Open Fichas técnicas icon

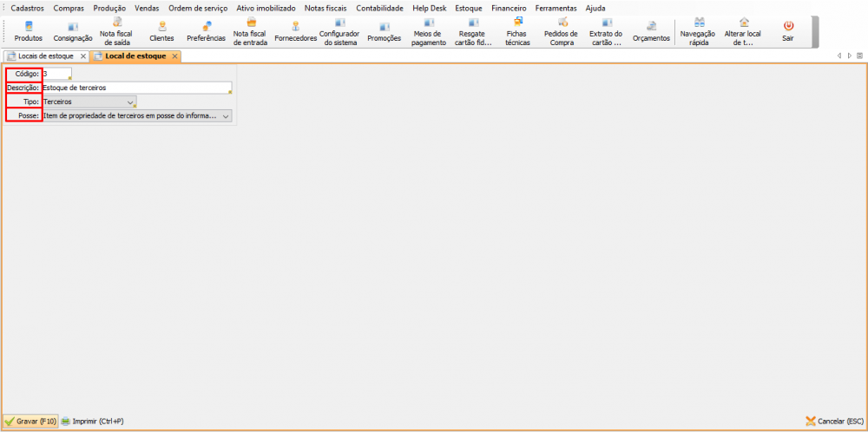coord(517,31)
